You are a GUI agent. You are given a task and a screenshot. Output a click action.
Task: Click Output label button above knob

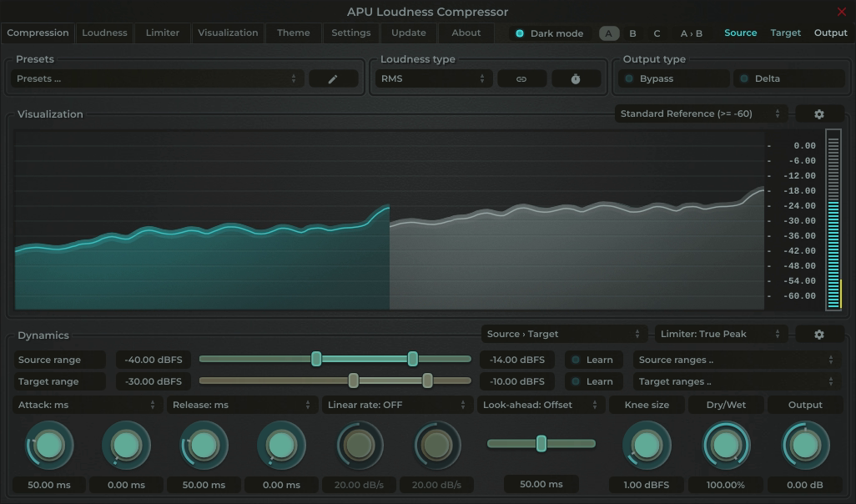click(805, 405)
